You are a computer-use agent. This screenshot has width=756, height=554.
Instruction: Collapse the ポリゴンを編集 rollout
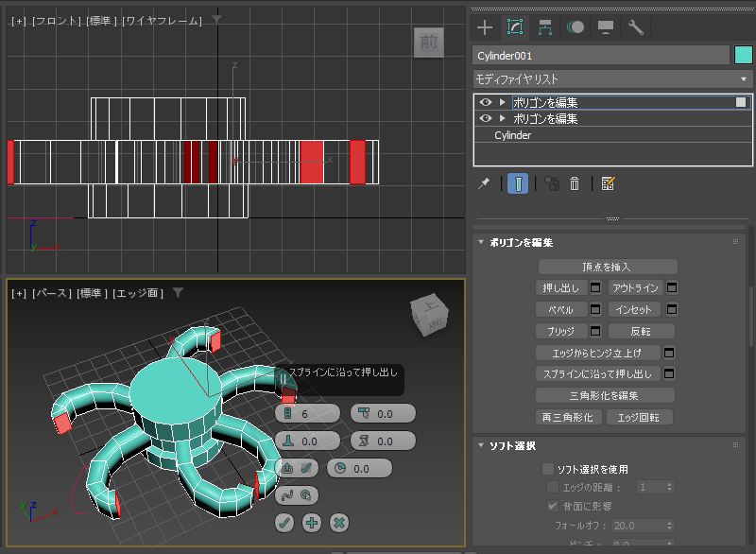pyautogui.click(x=481, y=242)
